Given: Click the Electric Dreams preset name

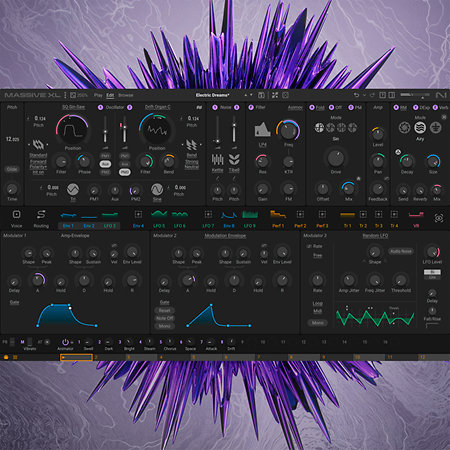Looking at the screenshot, I should (213, 95).
